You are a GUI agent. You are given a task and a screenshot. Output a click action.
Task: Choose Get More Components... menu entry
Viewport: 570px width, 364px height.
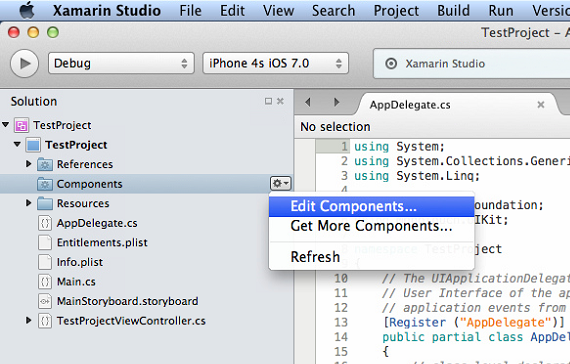click(371, 226)
